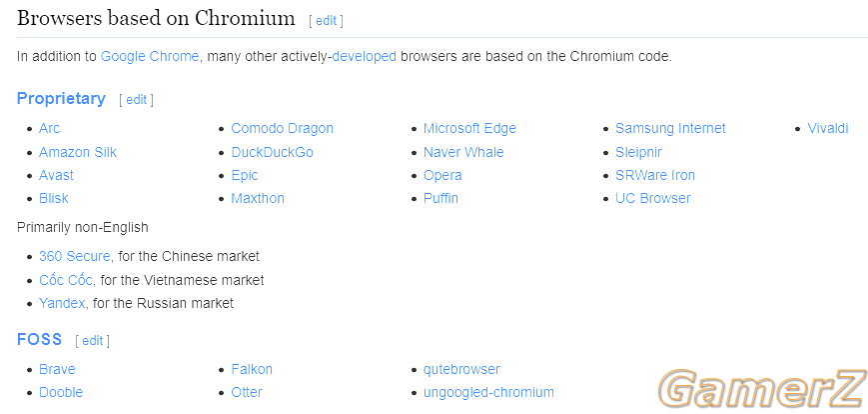Open the 360 Secure link
Screen dimensions: 868x414
pos(75,257)
